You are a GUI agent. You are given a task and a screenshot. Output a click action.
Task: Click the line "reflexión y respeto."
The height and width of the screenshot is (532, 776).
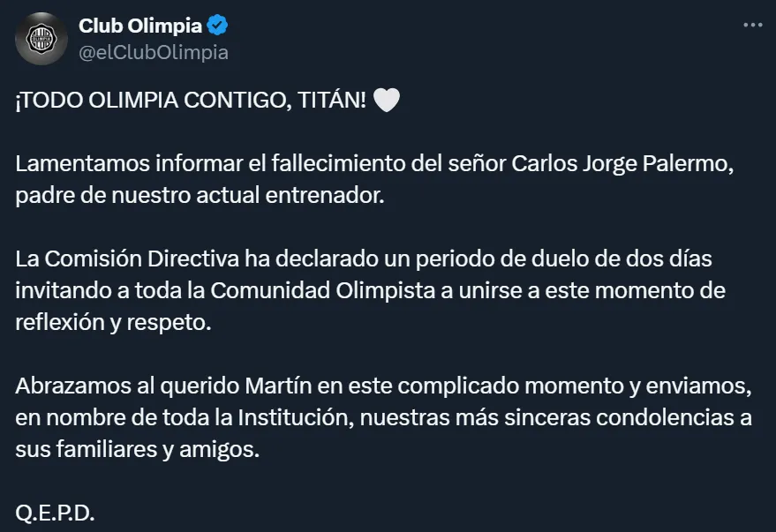tap(114, 322)
